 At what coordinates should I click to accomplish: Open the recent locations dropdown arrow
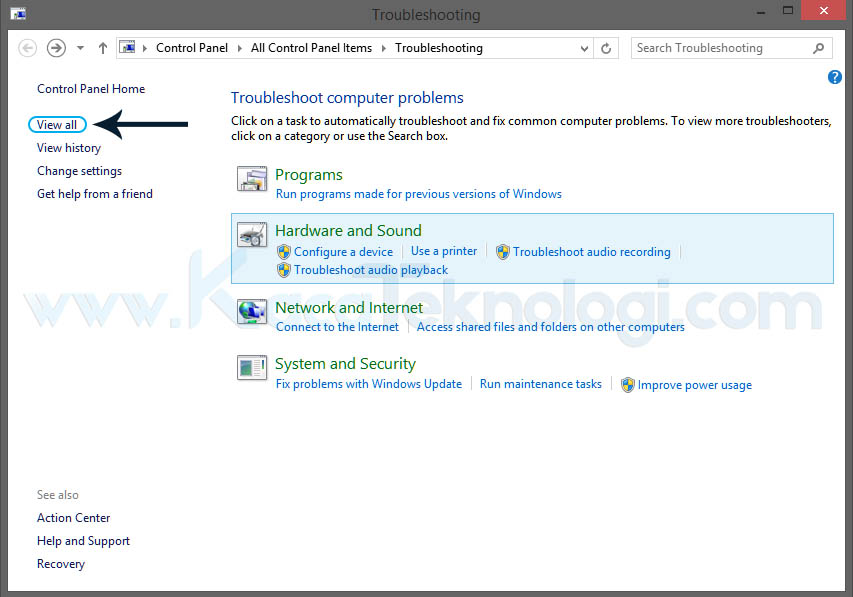[x=80, y=48]
